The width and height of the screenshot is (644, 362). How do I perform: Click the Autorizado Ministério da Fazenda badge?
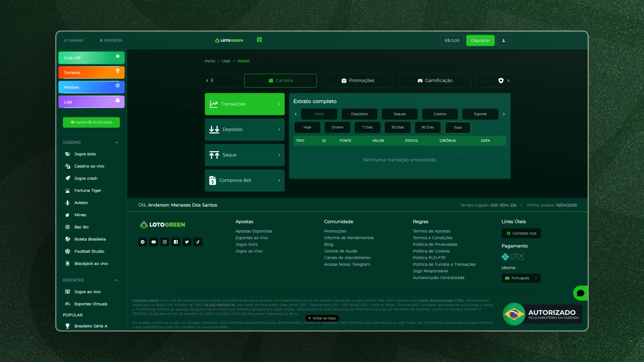coord(543,314)
